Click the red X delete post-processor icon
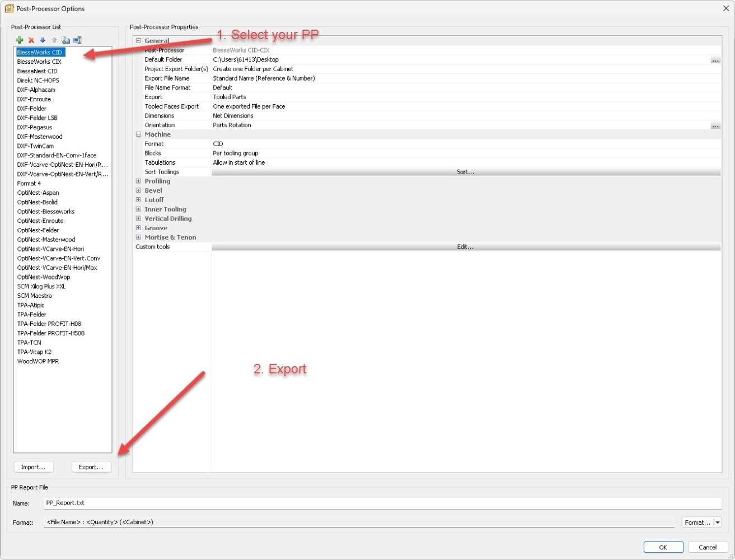 pyautogui.click(x=31, y=40)
